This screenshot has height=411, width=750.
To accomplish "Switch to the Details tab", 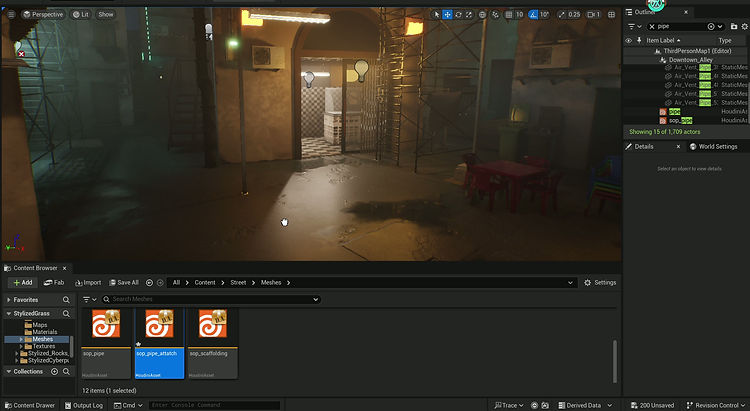I will 643,146.
